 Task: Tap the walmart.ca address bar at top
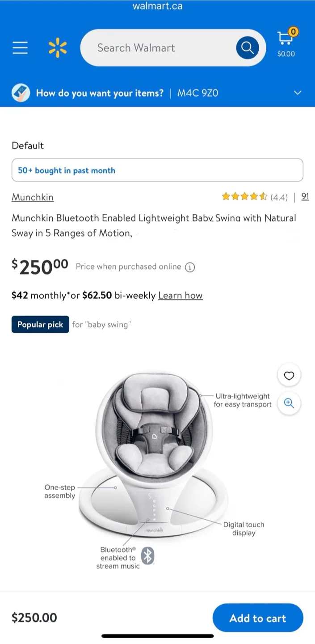click(157, 6)
